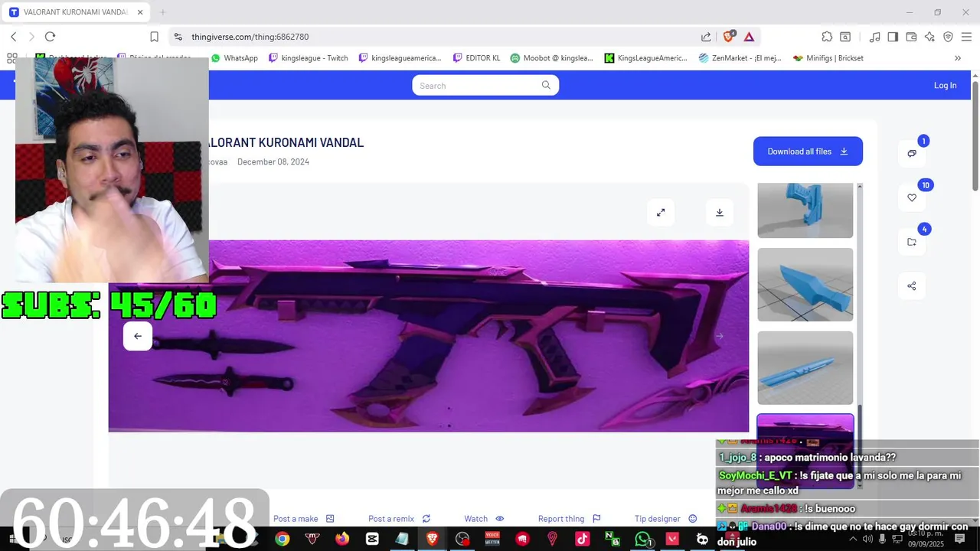Image resolution: width=980 pixels, height=551 pixels.
Task: Click Post a remix
Action: pyautogui.click(x=399, y=519)
